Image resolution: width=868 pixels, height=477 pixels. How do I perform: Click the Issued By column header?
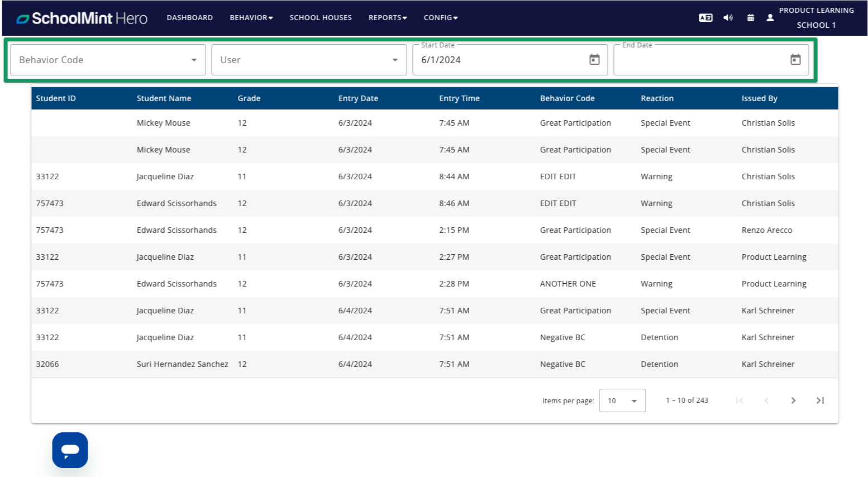point(759,98)
